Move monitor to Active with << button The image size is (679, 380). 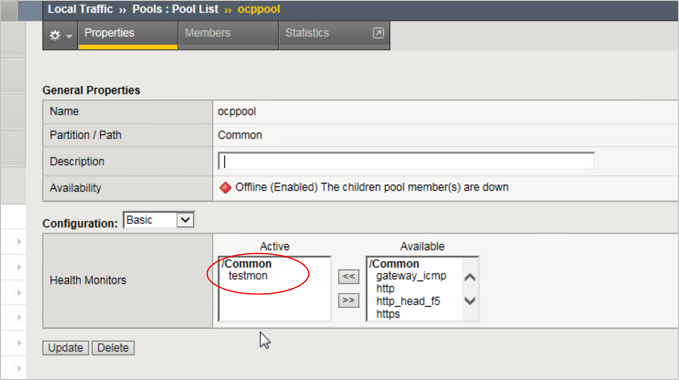(x=348, y=277)
